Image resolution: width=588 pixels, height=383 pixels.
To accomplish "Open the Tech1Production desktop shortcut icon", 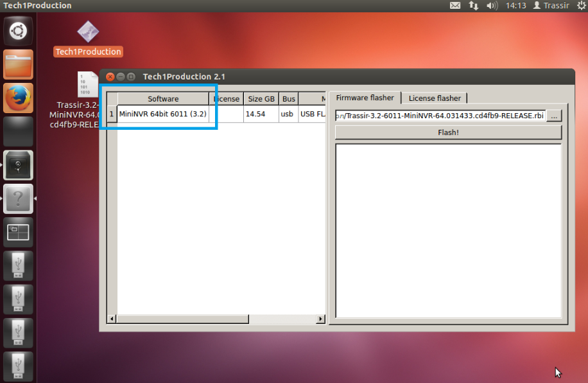I will (88, 39).
